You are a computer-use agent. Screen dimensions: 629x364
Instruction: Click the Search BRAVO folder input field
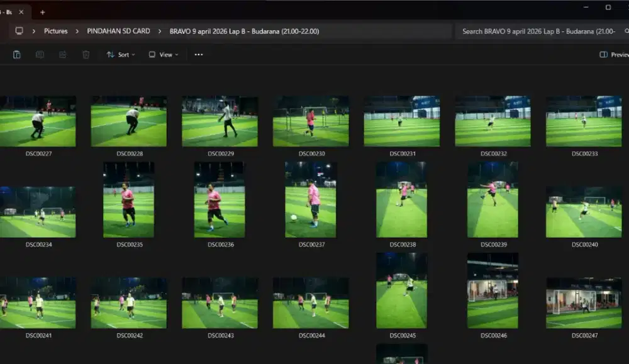[538, 31]
